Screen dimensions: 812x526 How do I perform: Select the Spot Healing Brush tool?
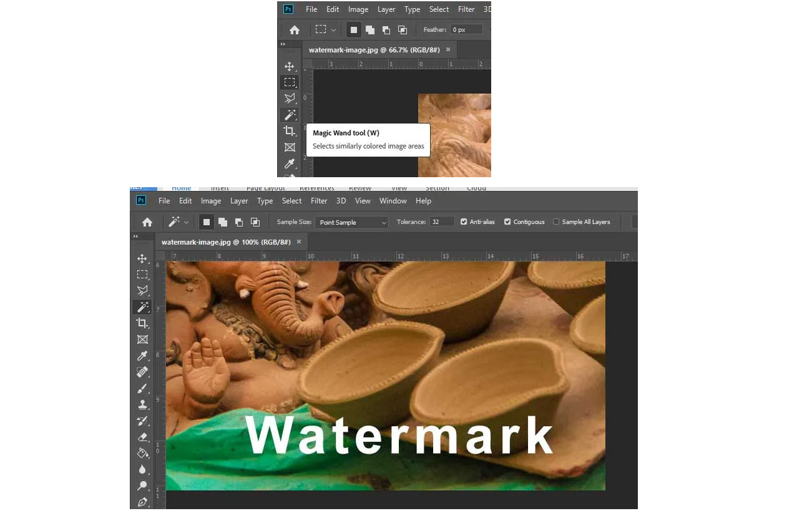coord(142,372)
